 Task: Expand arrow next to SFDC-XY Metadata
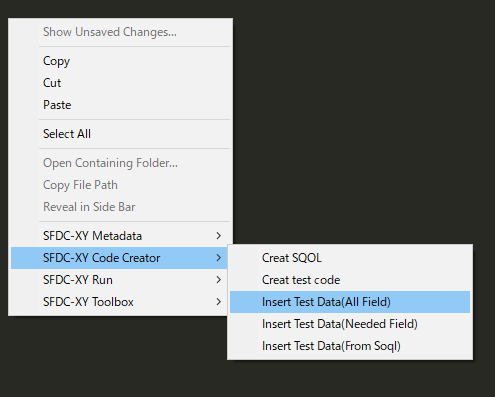pyautogui.click(x=218, y=236)
